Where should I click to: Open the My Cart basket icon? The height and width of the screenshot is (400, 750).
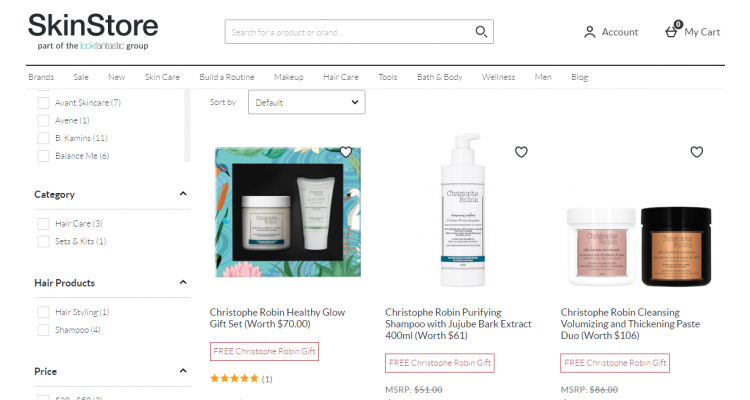671,32
